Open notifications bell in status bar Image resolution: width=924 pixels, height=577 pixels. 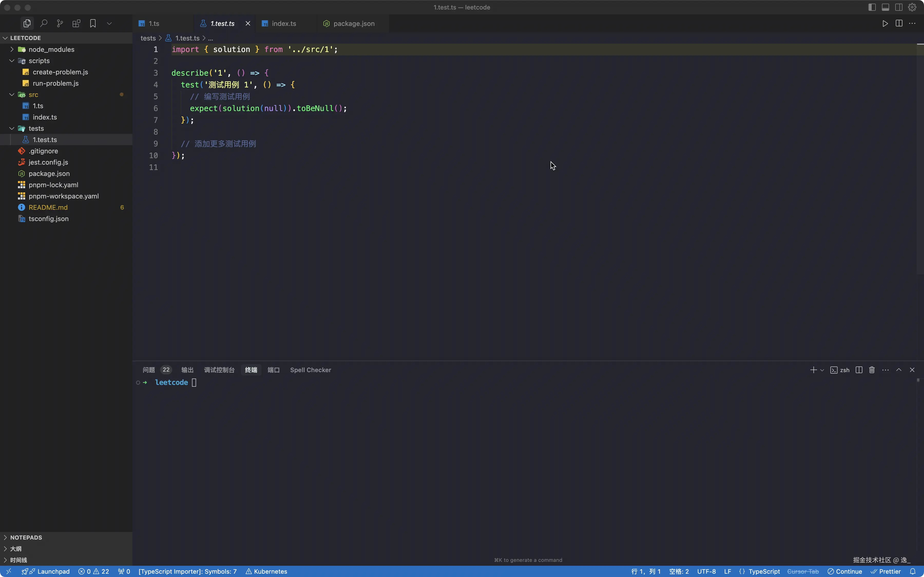click(913, 571)
